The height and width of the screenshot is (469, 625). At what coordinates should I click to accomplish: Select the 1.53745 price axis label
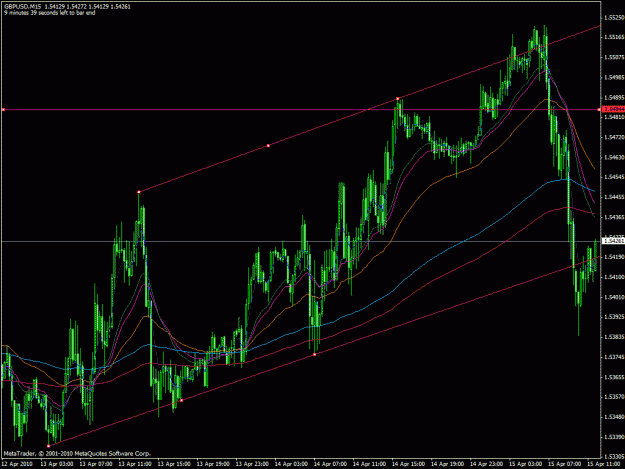tap(614, 357)
